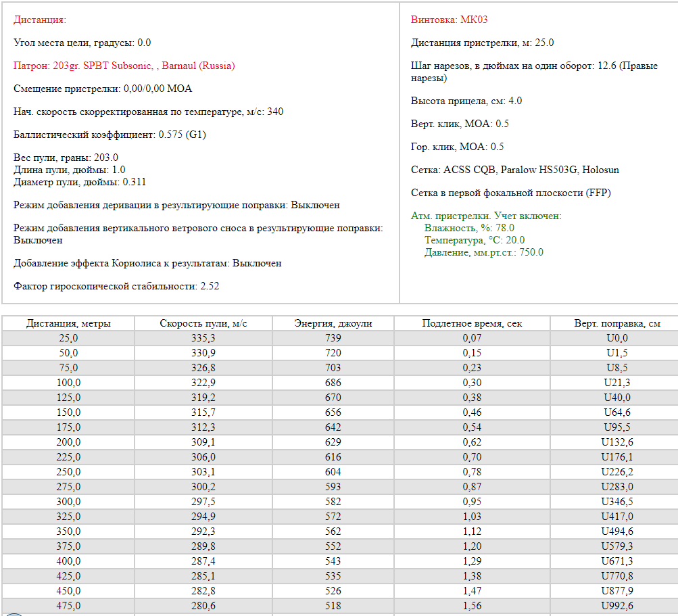This screenshot has width=678, height=616.
Task: Click the 'Фактор гироскопической стабильности' line
Action: click(x=116, y=286)
